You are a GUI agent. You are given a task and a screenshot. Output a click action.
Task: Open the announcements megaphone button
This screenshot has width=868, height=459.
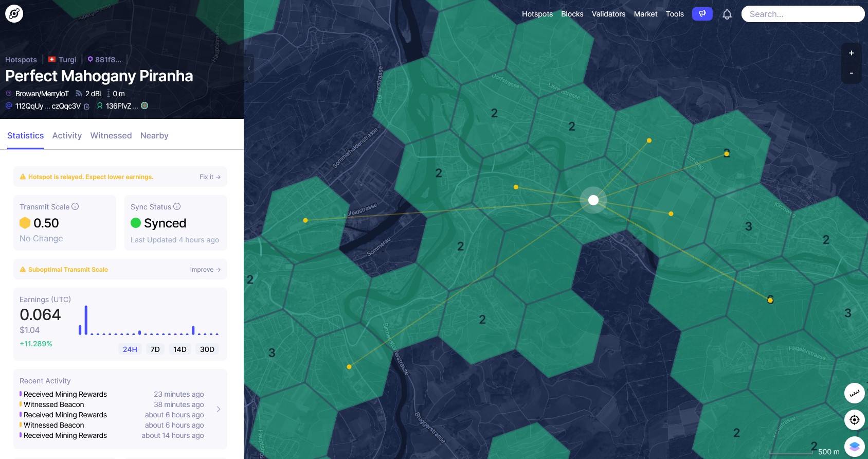coord(702,14)
